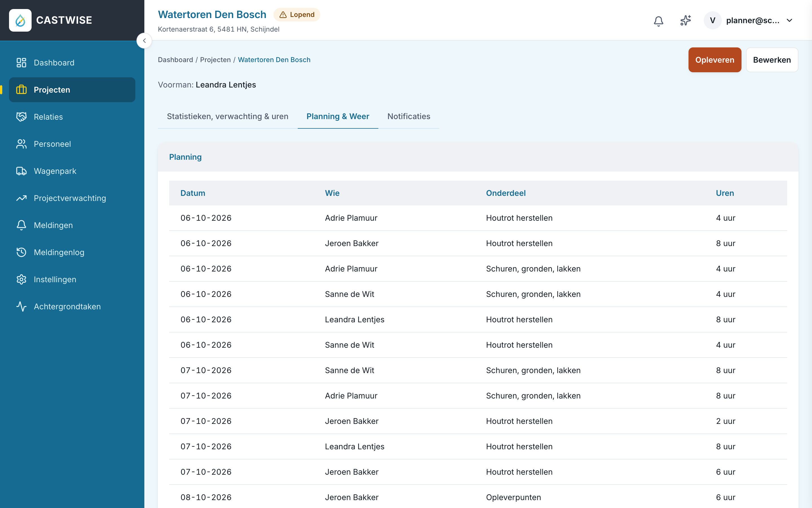Click the planner@sc... account email text
The width and height of the screenshot is (812, 508).
click(753, 21)
